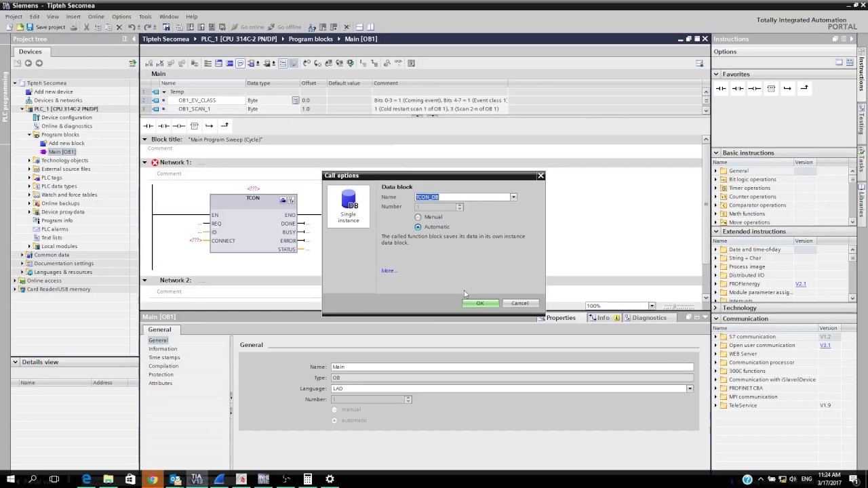Open TIA Portal V13 from the taskbar
868x488 pixels.
(x=197, y=479)
